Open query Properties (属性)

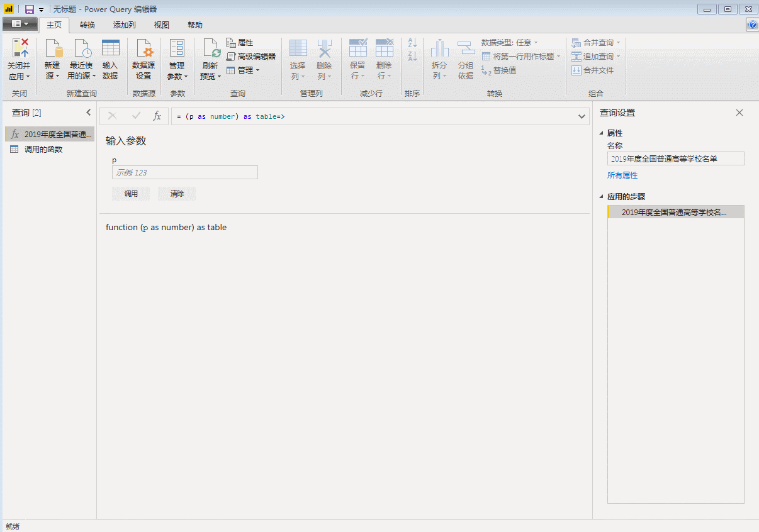pyautogui.click(x=240, y=43)
